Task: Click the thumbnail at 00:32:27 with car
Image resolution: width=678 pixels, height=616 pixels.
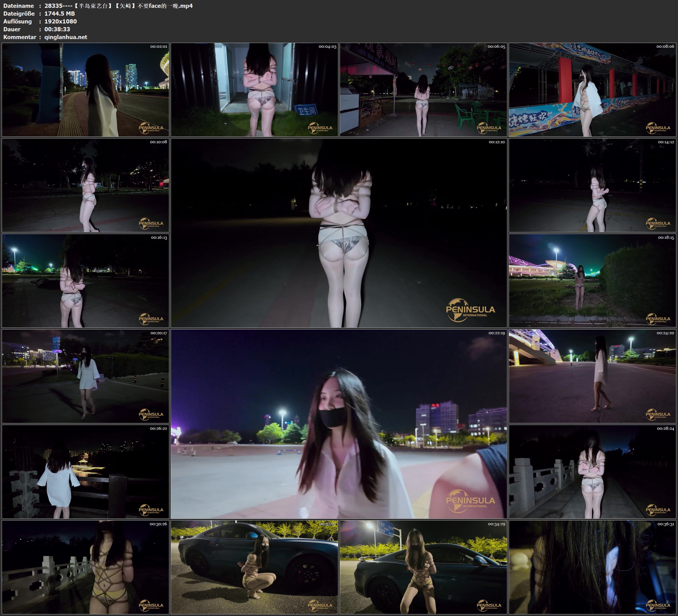Action: pos(254,567)
